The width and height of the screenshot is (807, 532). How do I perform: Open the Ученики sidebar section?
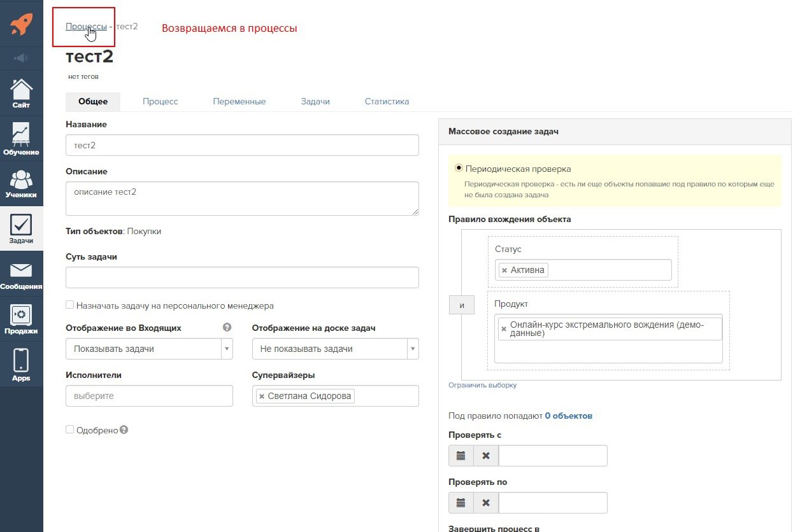click(21, 184)
